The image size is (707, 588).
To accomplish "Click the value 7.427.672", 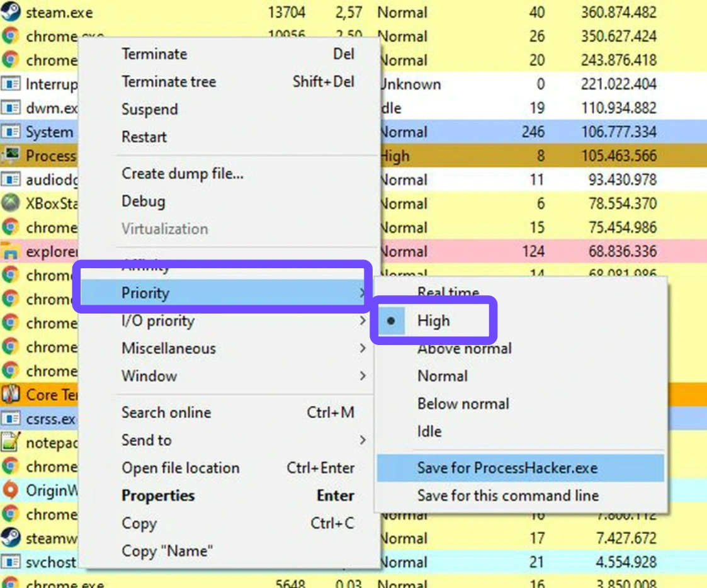I will 625,538.
